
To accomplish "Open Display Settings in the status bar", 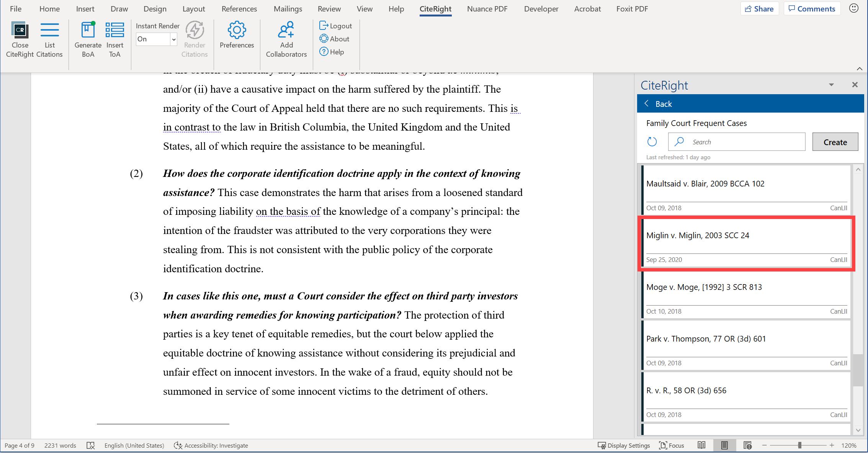I will coord(624,445).
